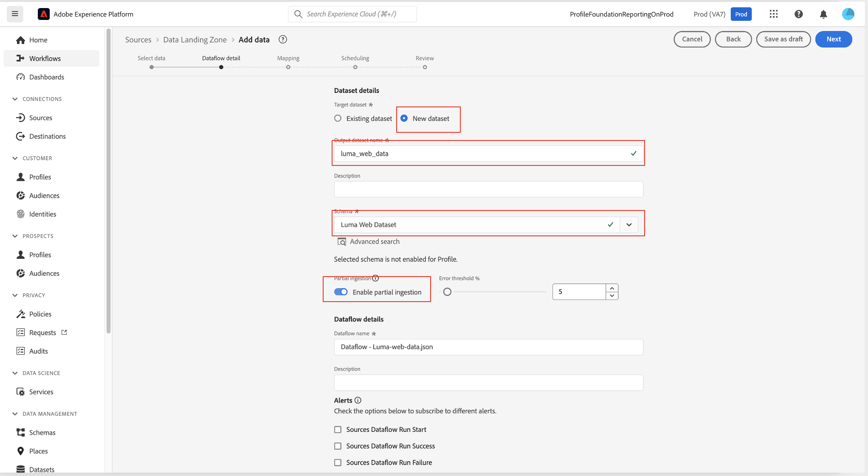Image resolution: width=868 pixels, height=476 pixels.
Task: Collapse the DATA SCIENCE section
Action: pos(15,373)
